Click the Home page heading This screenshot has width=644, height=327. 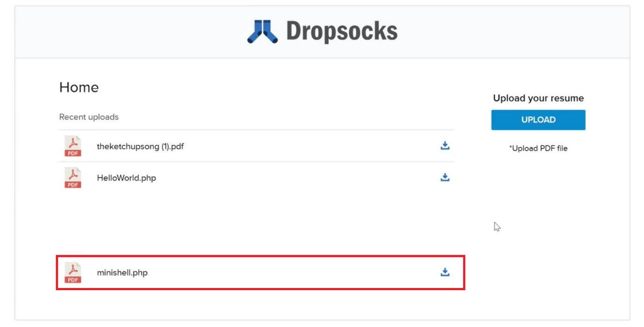tap(79, 88)
